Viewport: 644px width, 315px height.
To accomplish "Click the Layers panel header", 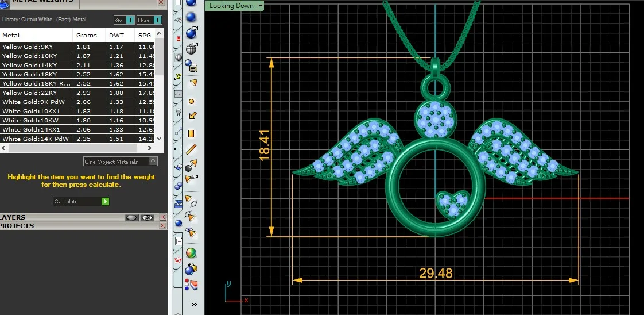I will (x=61, y=217).
